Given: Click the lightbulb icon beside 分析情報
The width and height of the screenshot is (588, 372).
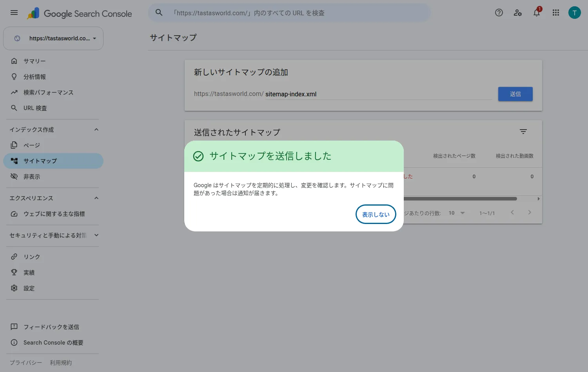Looking at the screenshot, I should (14, 76).
